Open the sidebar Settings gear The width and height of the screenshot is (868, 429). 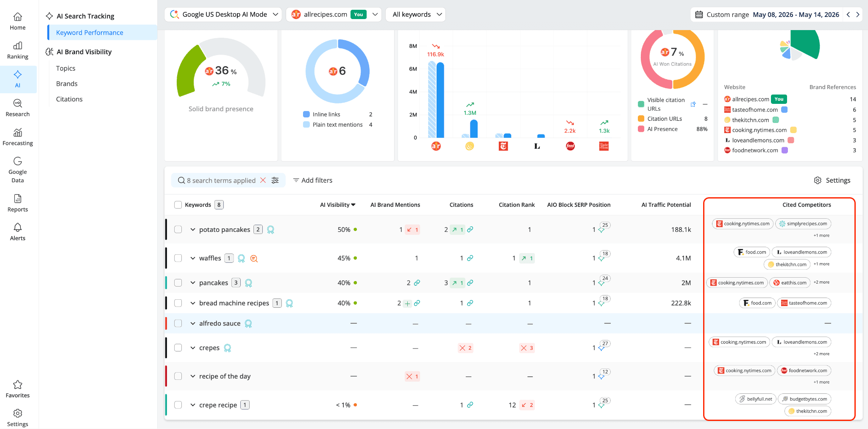[17, 413]
